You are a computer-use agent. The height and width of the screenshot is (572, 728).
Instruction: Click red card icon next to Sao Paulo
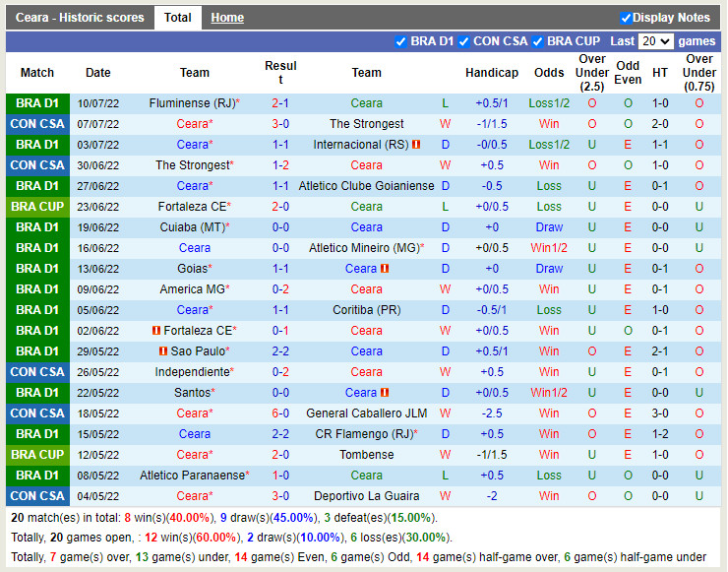(x=162, y=351)
